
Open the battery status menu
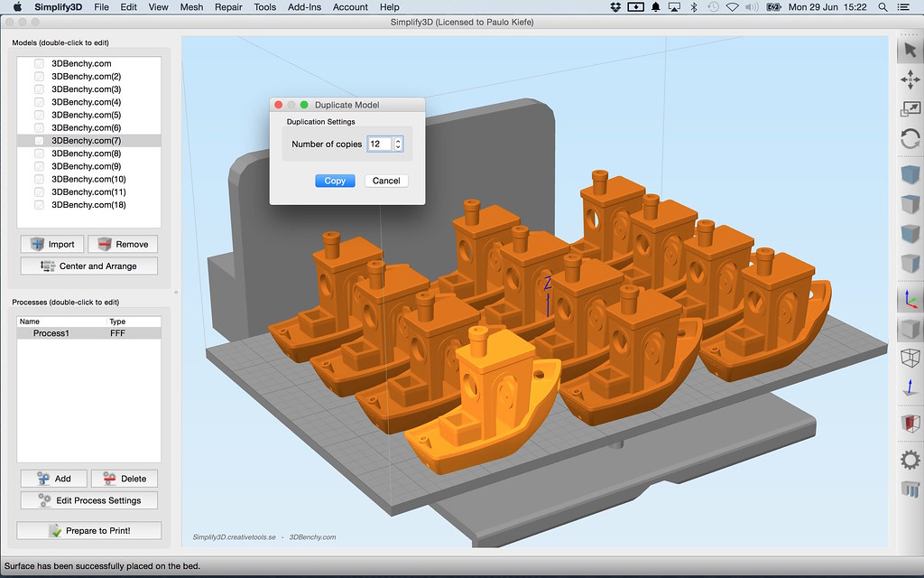[773, 7]
